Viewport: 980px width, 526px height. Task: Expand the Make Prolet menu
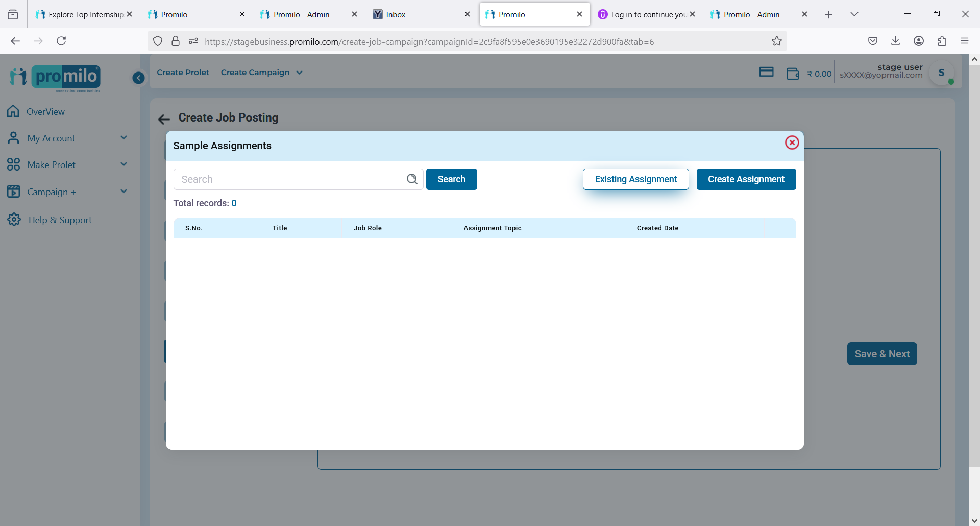[x=123, y=164]
